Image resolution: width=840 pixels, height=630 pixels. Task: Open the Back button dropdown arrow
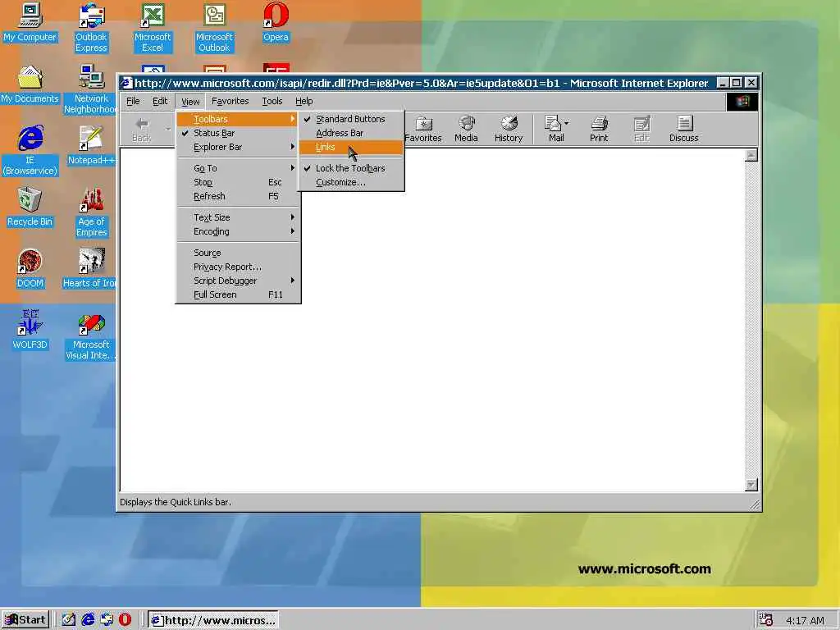168,129
